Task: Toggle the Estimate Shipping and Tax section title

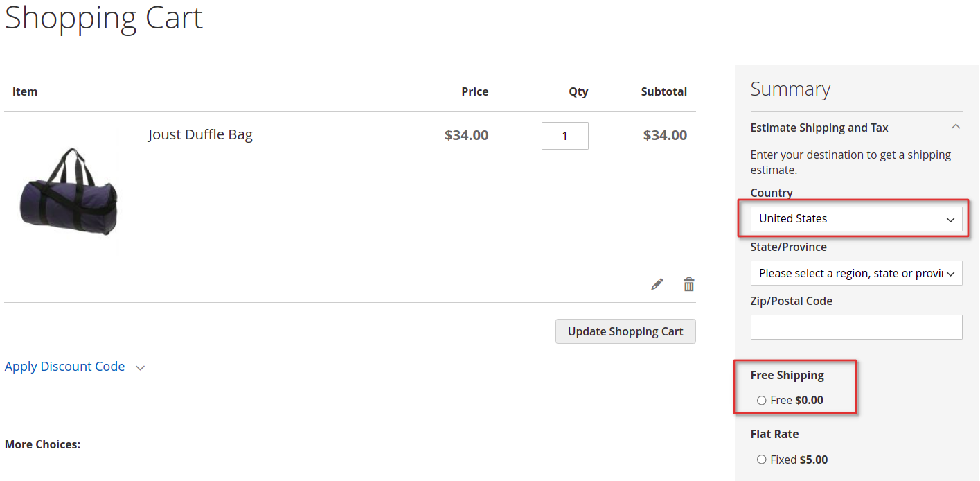Action: [x=819, y=128]
